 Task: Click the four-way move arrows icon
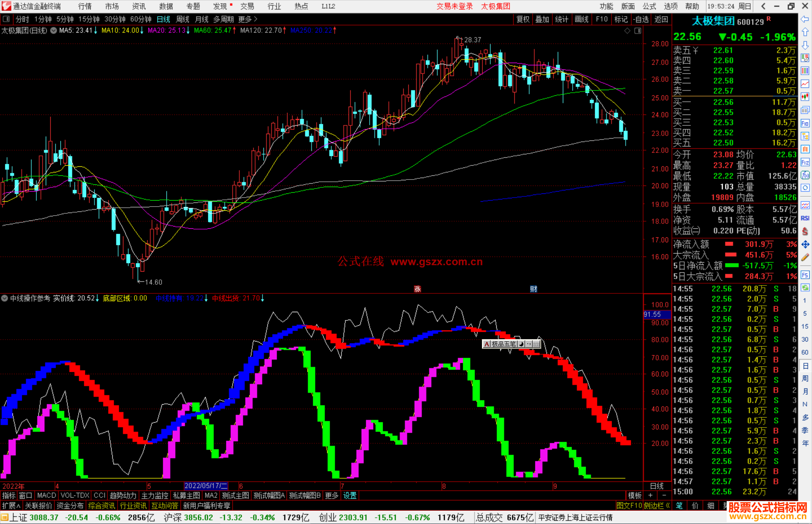[805, 245]
